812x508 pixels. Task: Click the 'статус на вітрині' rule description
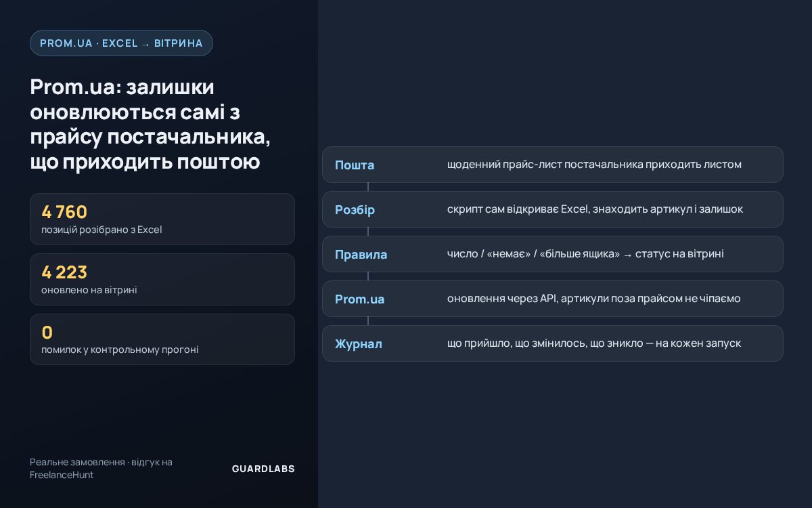585,254
